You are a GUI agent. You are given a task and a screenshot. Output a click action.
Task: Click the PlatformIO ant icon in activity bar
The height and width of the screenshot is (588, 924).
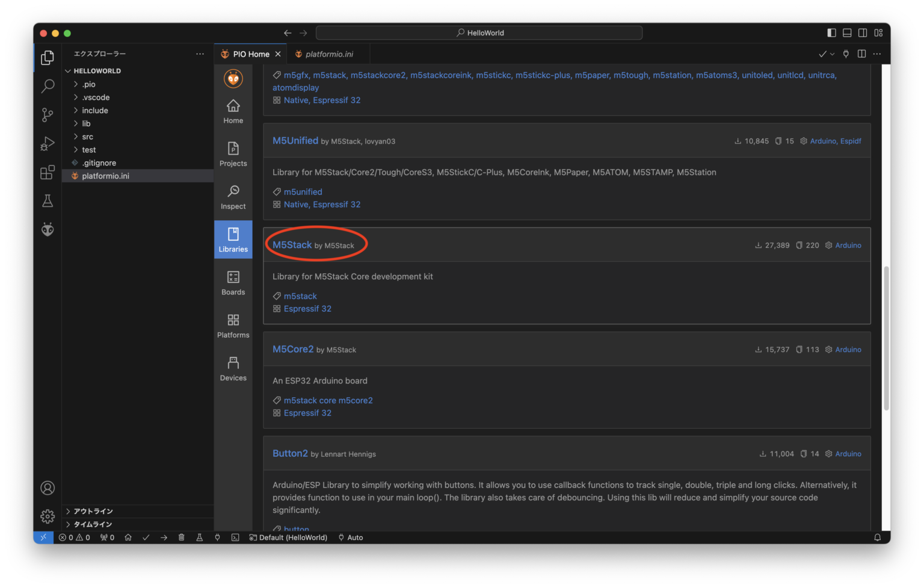(x=48, y=229)
